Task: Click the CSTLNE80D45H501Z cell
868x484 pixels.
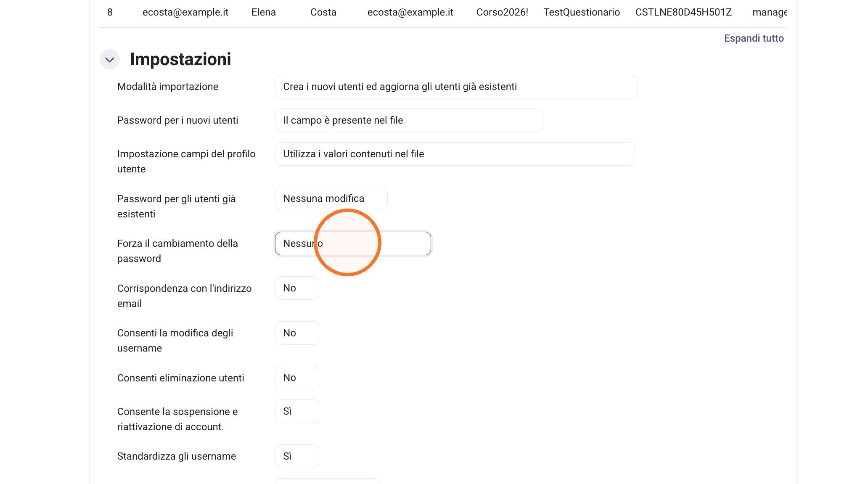Action: 683,12
